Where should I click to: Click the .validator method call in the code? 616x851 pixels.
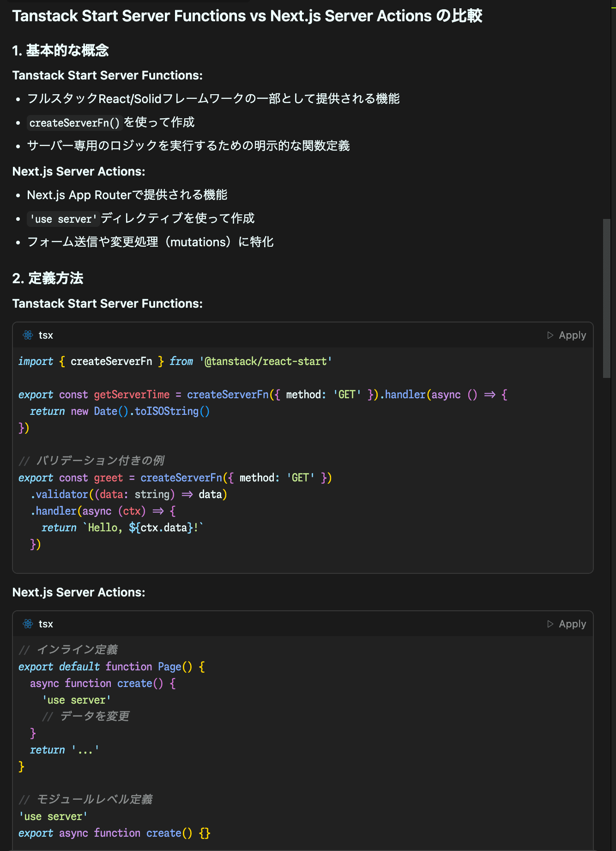(x=60, y=494)
